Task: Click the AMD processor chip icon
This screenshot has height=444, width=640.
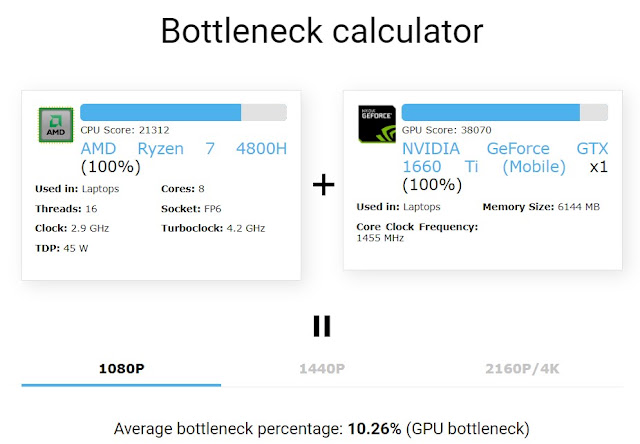Action: [x=56, y=125]
